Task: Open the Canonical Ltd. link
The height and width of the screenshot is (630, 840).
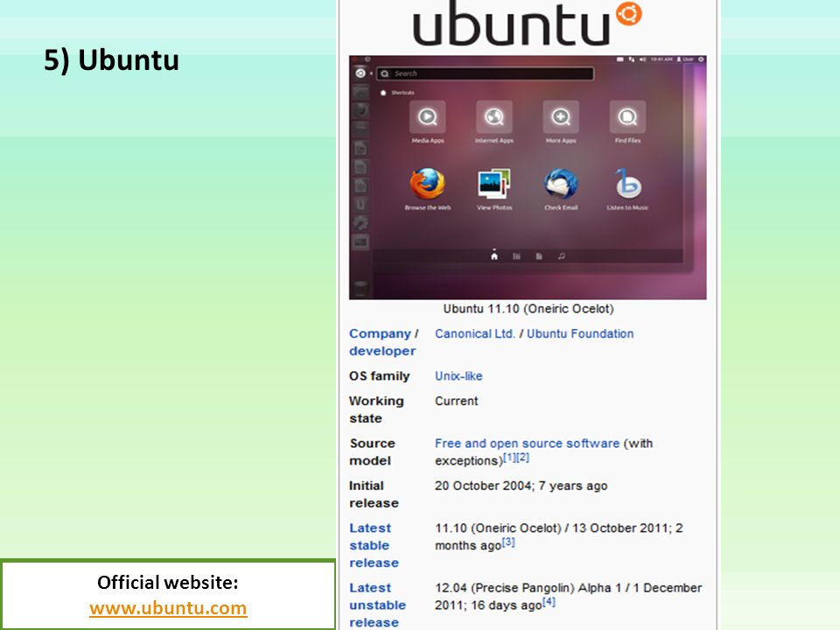Action: click(474, 333)
